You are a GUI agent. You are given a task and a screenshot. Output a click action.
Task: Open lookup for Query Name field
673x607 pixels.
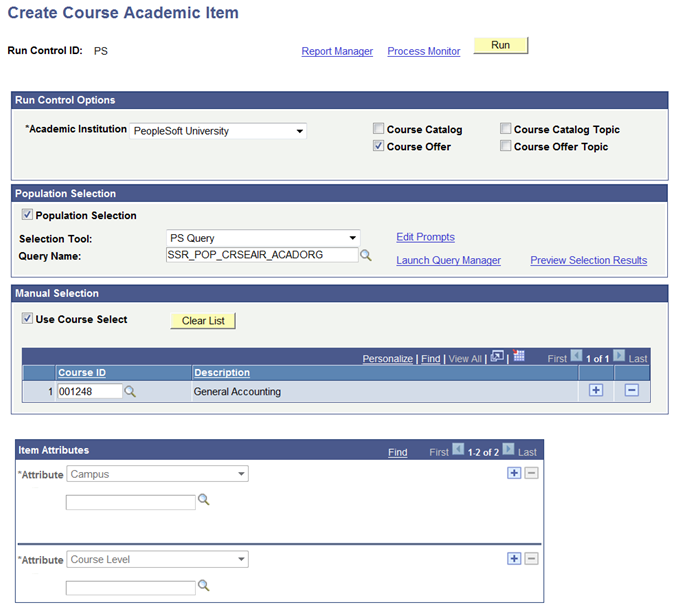[366, 255]
